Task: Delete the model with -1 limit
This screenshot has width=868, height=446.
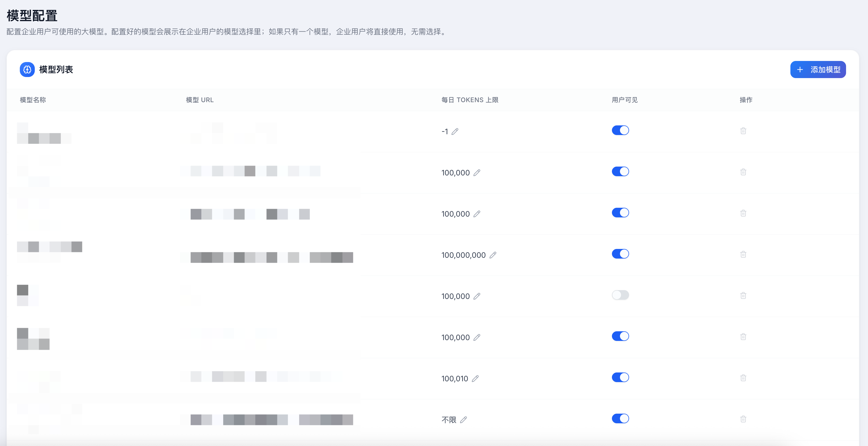Action: tap(743, 131)
